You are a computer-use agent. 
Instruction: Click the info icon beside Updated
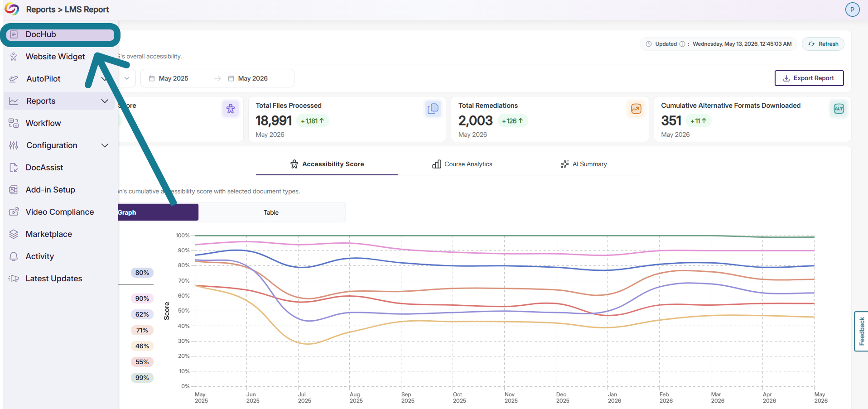pyautogui.click(x=682, y=44)
